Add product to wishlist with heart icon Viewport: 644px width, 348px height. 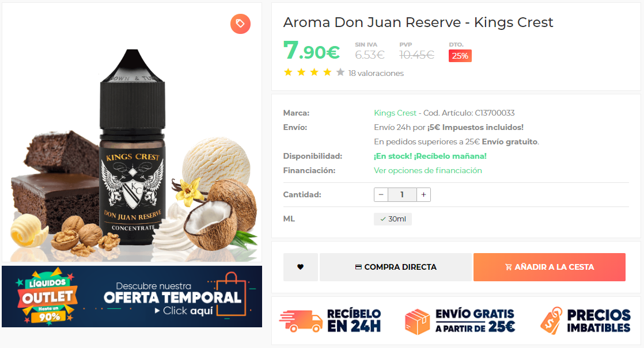click(300, 267)
